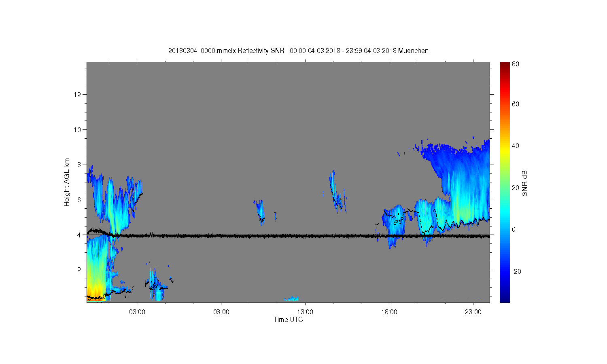Screen dimensions: 607x364
Task: Click the height tick label 12
Action: 78,95
